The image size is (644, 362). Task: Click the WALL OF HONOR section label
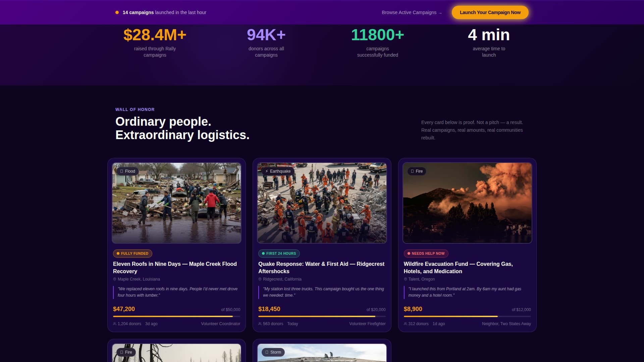tap(135, 110)
